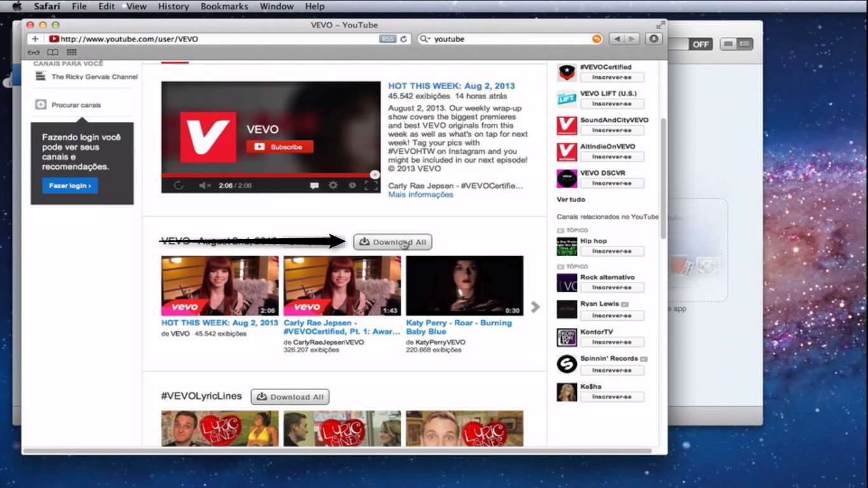Select the compact view button in background window

[x=728, y=44]
